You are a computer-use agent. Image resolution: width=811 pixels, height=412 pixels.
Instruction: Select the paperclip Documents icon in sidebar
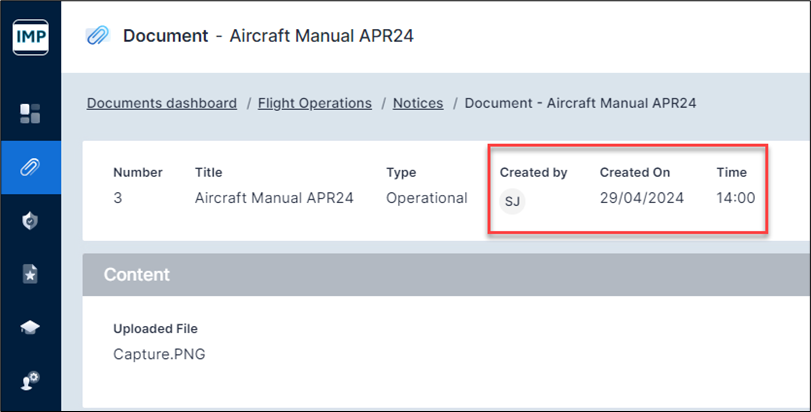pos(30,167)
